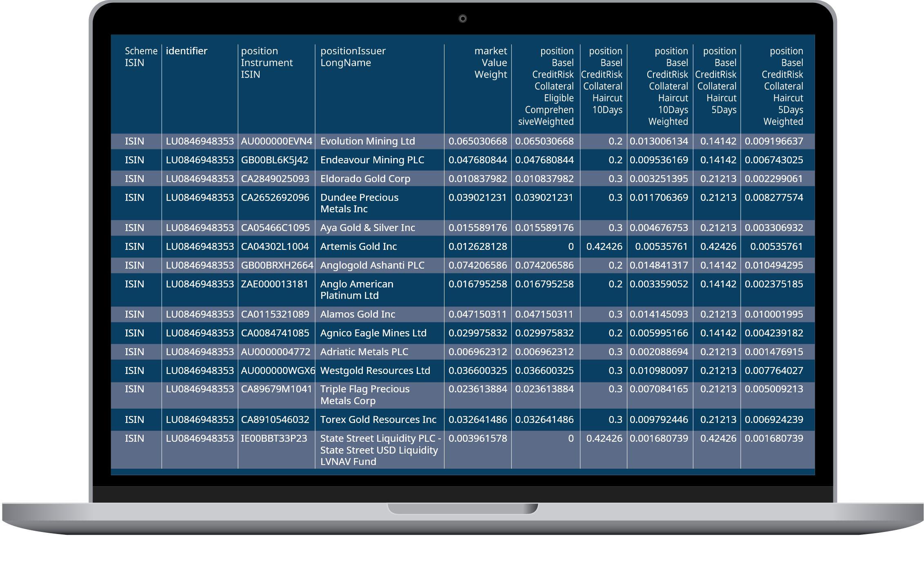Select instrument ISIN AU000000WGX6
Screen dimensions: 924x574
[x=278, y=371]
